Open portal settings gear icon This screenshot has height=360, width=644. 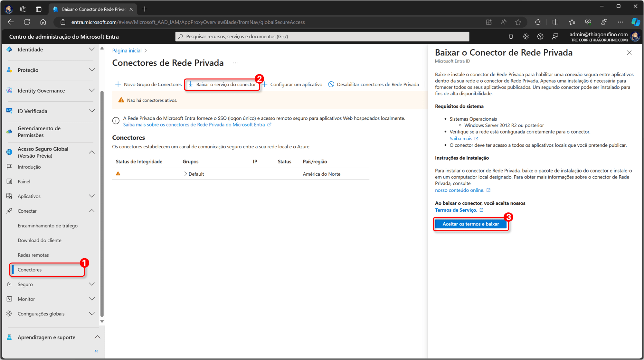click(x=526, y=37)
